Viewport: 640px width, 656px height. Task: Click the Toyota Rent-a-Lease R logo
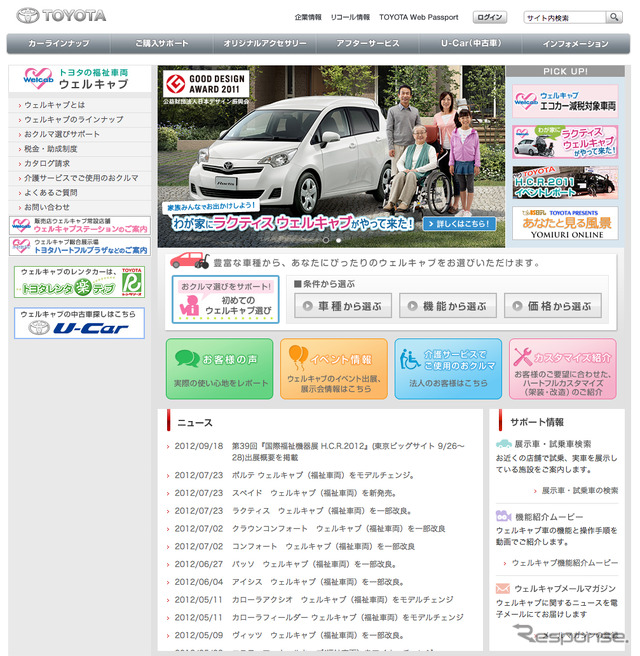[132, 282]
